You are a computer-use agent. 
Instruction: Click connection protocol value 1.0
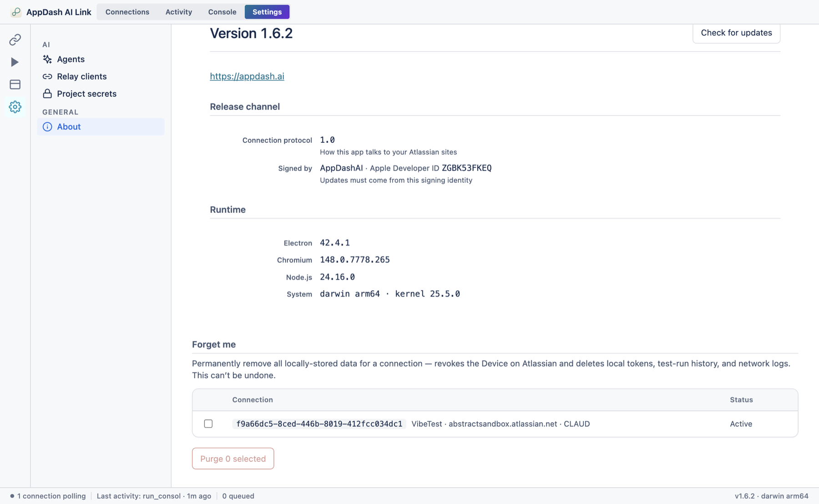[327, 140]
